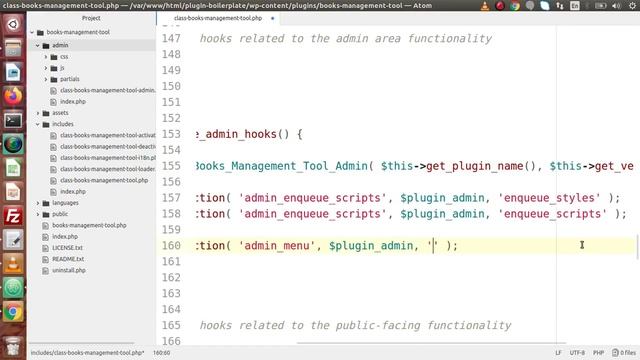Image resolution: width=640 pixels, height=360 pixels.
Task: Click the Chrome tray icon in top panel
Action: [515, 6]
